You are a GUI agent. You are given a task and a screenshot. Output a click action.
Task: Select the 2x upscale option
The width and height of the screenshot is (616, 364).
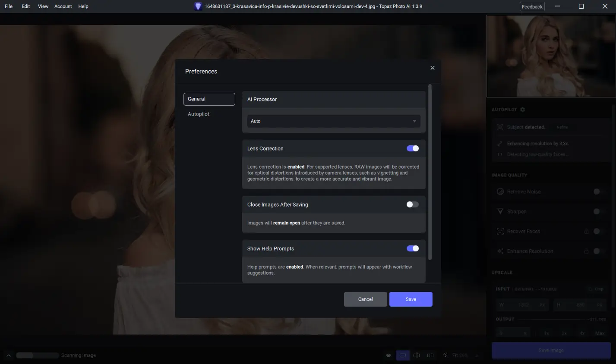point(564,333)
